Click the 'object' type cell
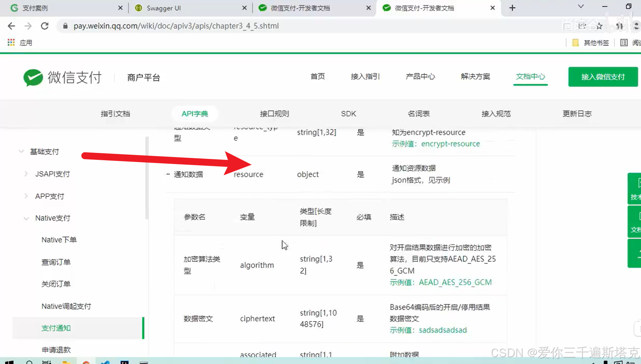 [308, 174]
